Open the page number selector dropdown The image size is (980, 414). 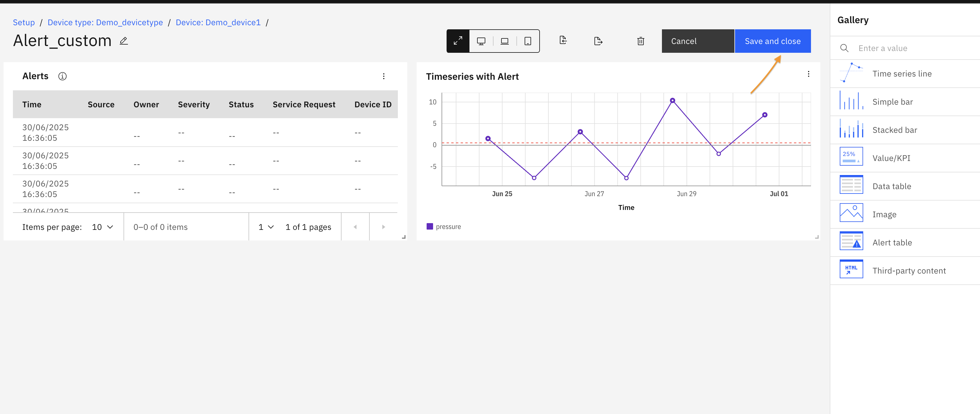[266, 227]
